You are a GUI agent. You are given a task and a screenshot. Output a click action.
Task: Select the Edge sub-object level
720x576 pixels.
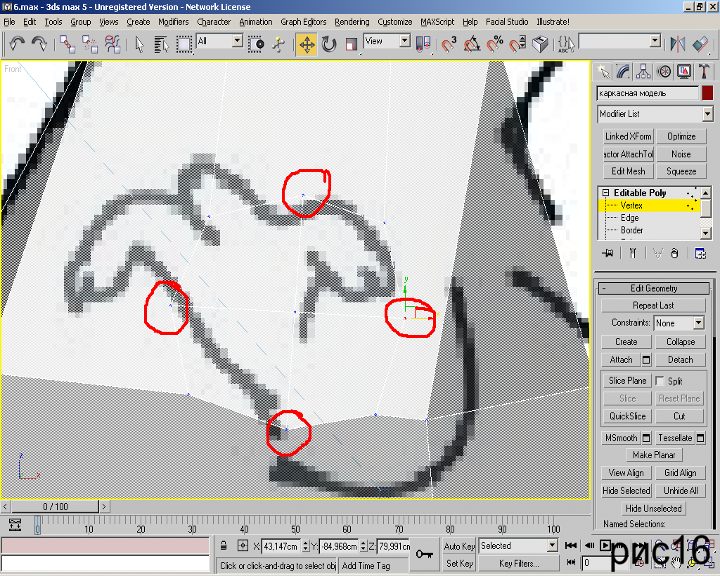(629, 217)
